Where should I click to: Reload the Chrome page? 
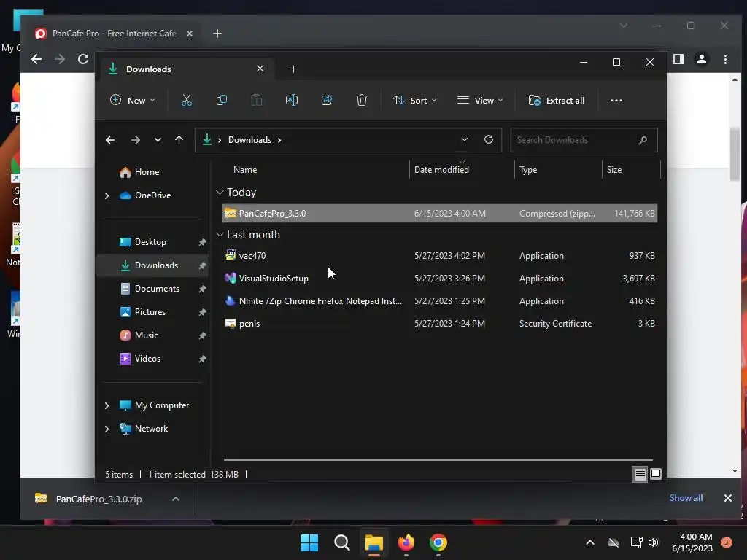click(83, 59)
